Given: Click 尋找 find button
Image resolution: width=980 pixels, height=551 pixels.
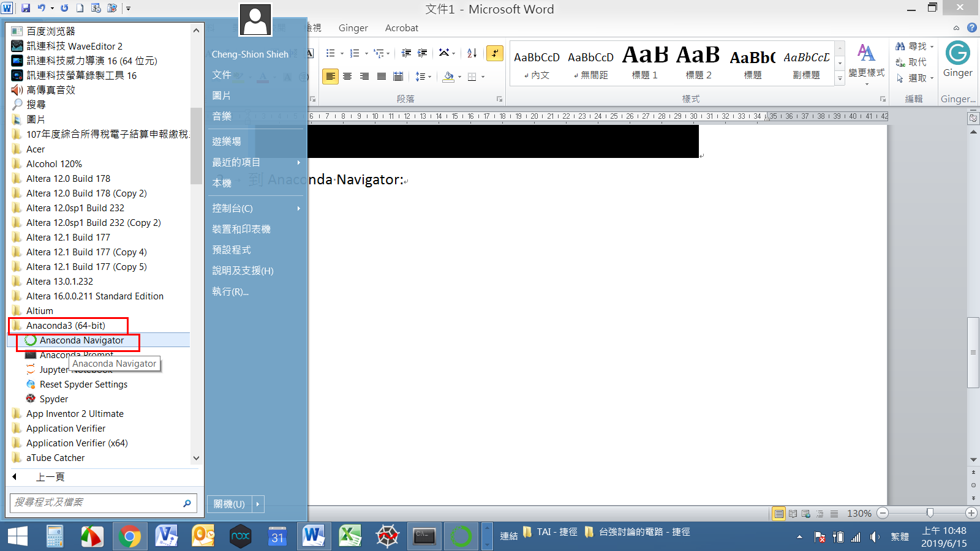Looking at the screenshot, I should point(915,47).
